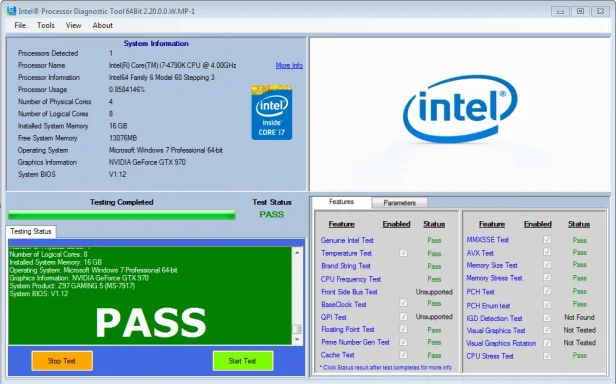
Task: Toggle the Memory Size Test checkbox
Action: tap(546, 264)
